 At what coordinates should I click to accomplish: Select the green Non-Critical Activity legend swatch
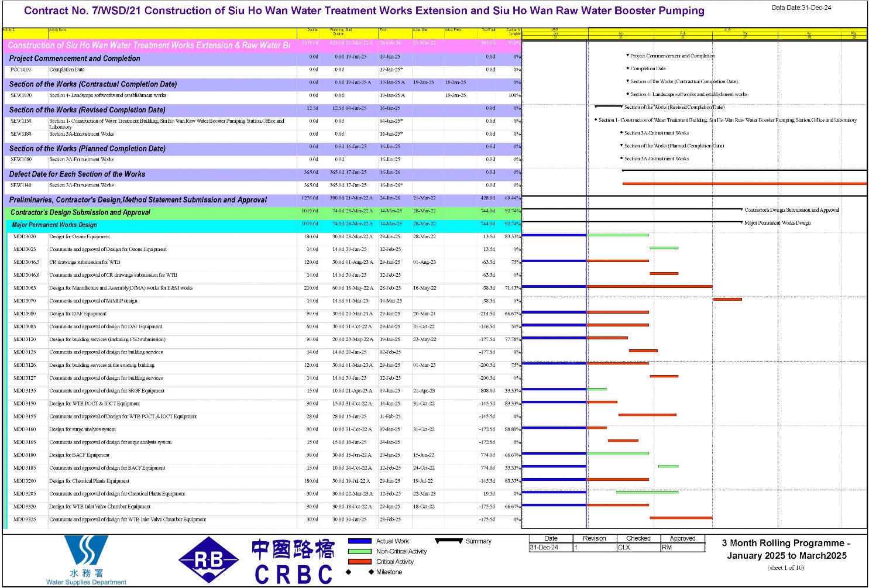[360, 551]
